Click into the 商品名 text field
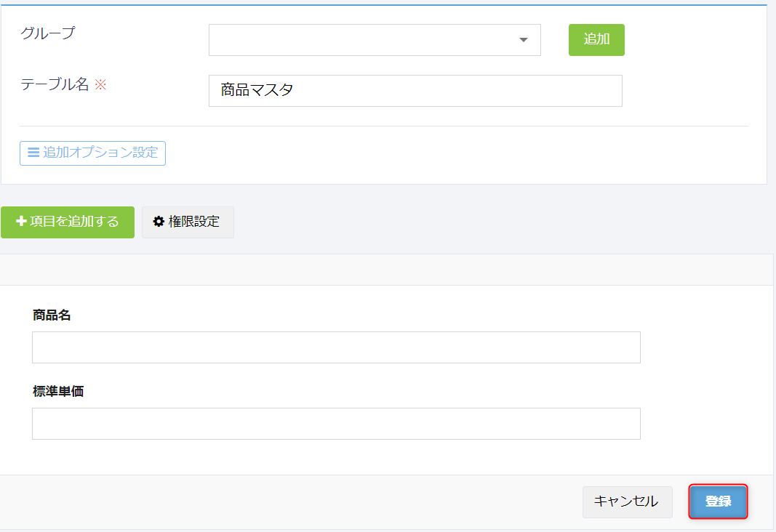Image resolution: width=776 pixels, height=532 pixels. 336,347
